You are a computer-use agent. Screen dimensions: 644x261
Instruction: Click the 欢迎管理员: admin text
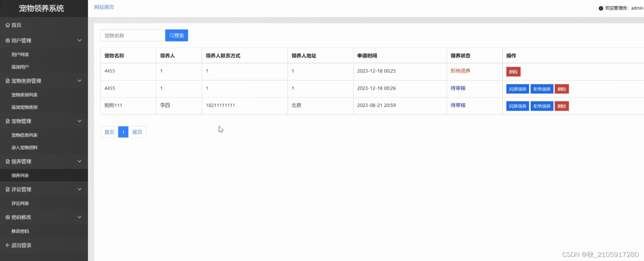624,8
